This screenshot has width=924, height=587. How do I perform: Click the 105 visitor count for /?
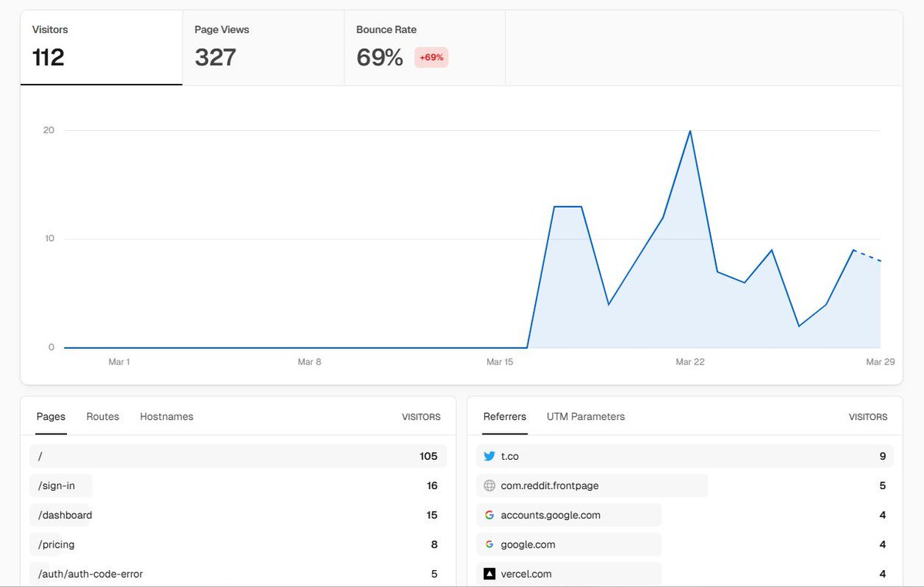click(x=428, y=456)
